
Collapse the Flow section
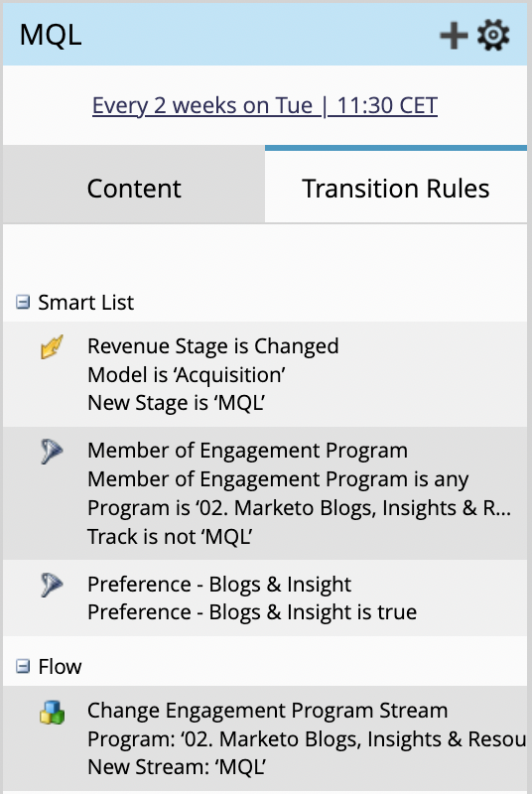click(23, 666)
